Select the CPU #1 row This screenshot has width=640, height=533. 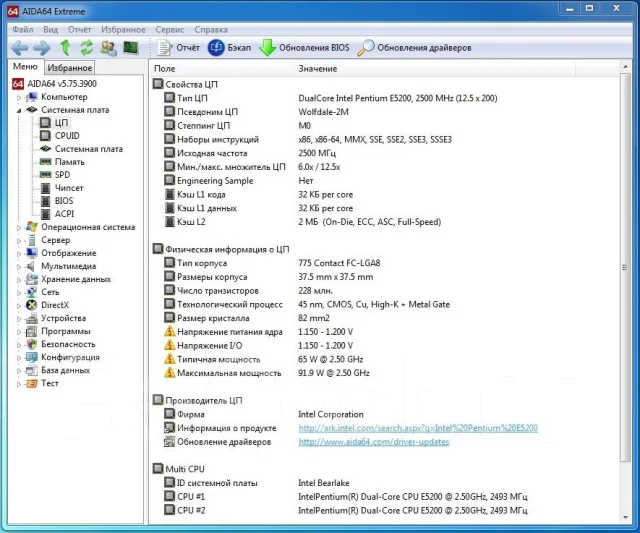point(346,497)
